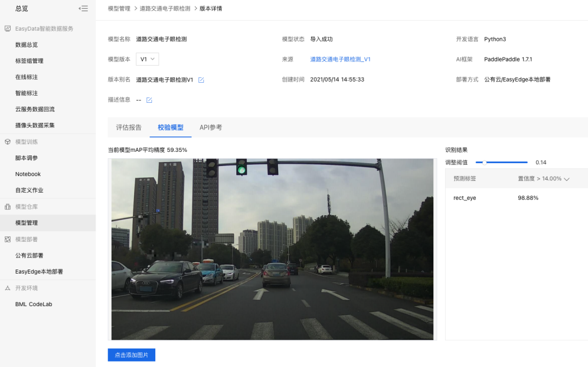Viewport: 588px width, 367px height.
Task: Click the 识别结果 heading
Action: (456, 150)
